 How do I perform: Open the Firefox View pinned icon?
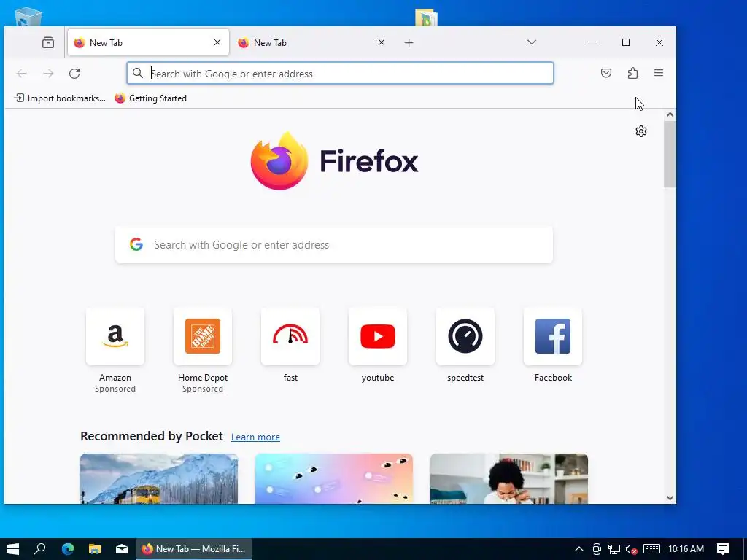tap(47, 43)
